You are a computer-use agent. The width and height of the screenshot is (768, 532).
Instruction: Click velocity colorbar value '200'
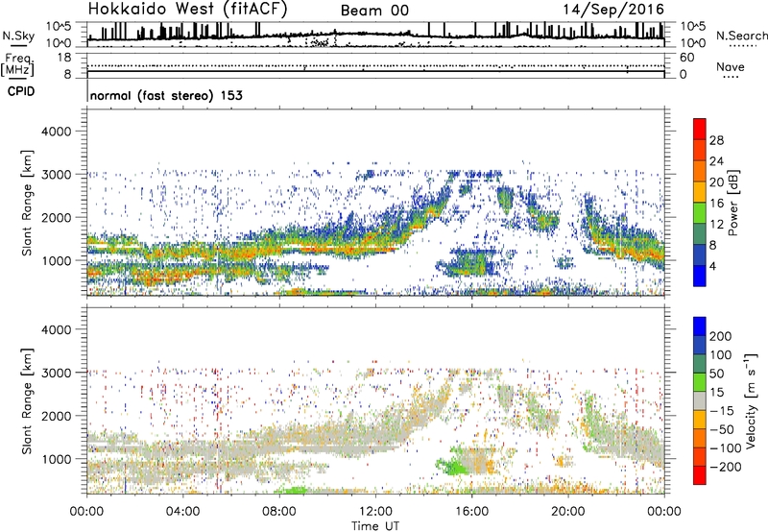click(721, 336)
